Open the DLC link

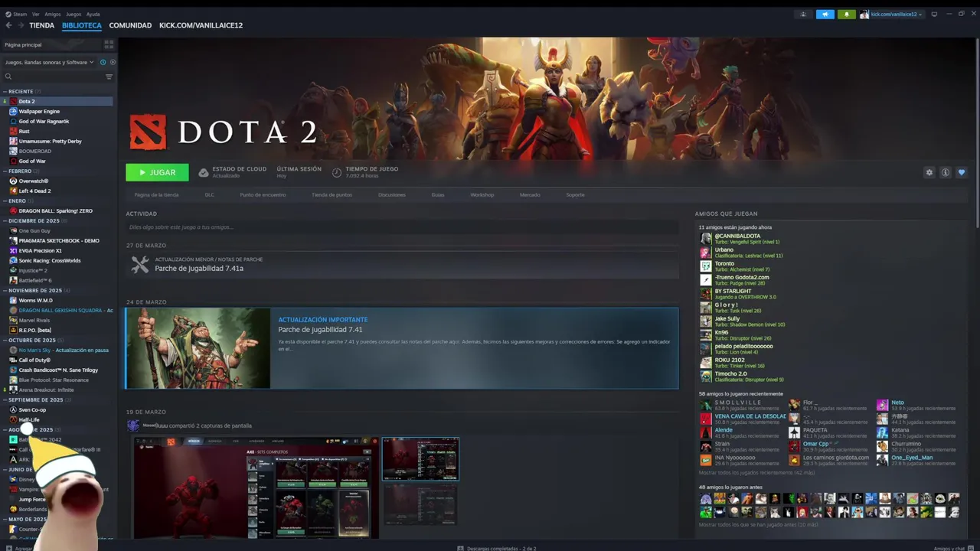pyautogui.click(x=209, y=194)
